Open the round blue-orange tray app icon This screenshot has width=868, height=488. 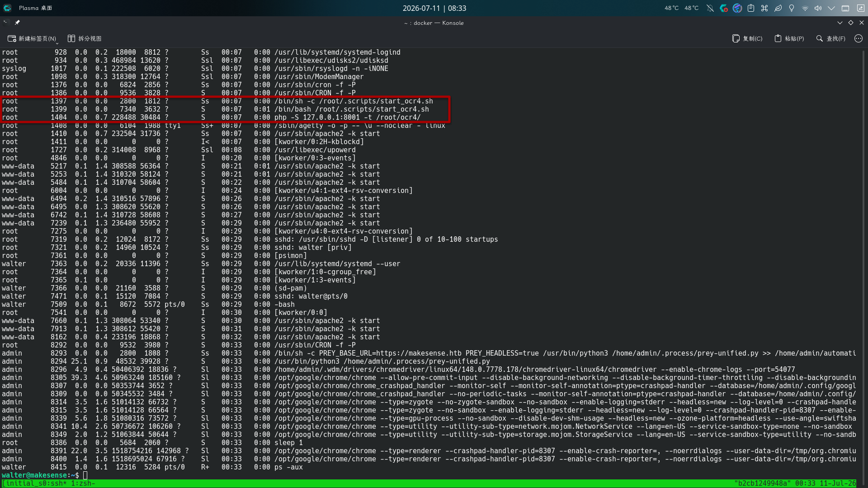[737, 8]
